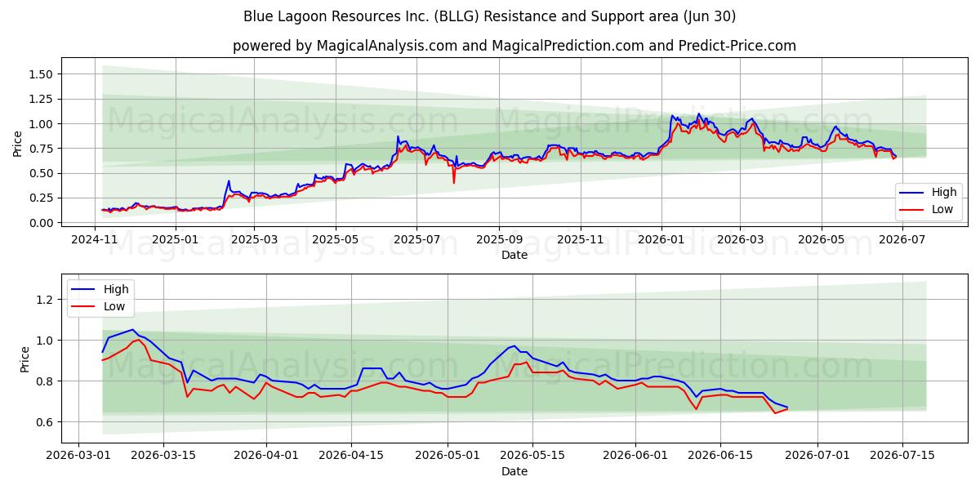Click the bottom chart x-axis label '2026-06-15'
This screenshot has width=980, height=490.
pyautogui.click(x=721, y=457)
